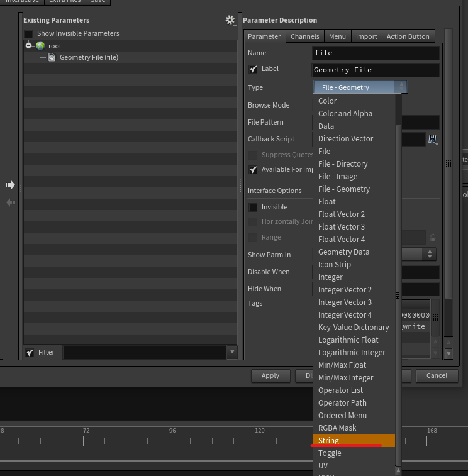Screen dimensions: 468x476
Task: Click the left arrow remove-parameter icon
Action: coord(11,202)
